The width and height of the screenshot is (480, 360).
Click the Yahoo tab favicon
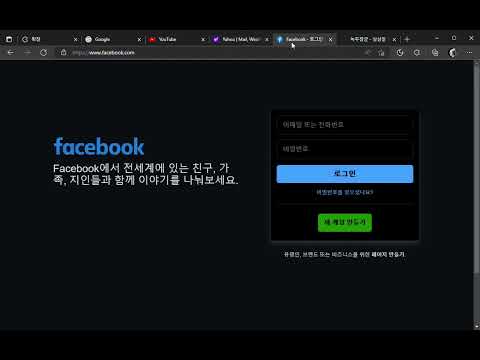(x=216, y=39)
